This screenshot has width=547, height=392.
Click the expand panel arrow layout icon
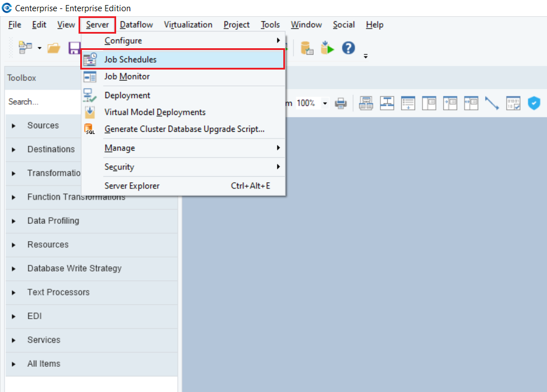point(450,103)
